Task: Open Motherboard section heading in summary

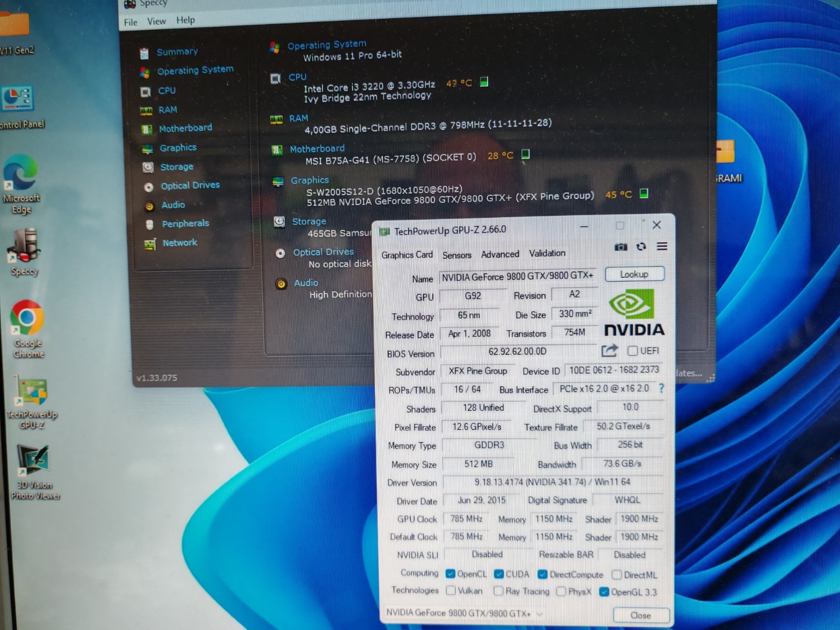Action: pos(317,149)
